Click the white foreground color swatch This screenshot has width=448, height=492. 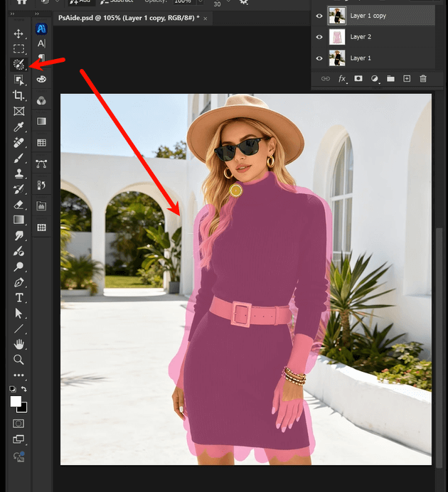pos(16,402)
